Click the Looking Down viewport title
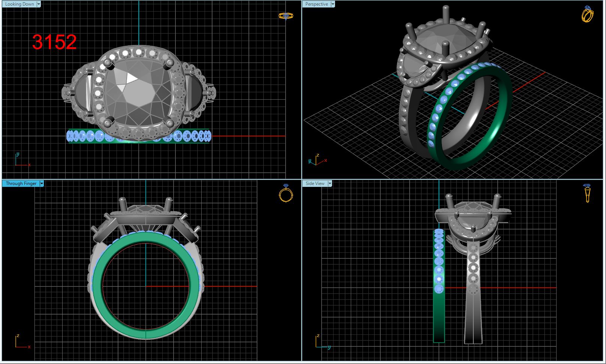 [x=19, y=4]
